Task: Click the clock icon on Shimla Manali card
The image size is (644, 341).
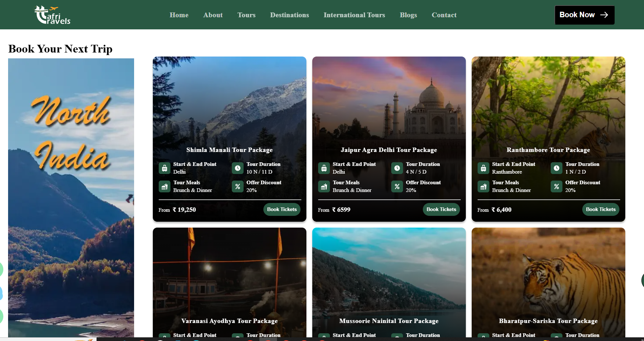Action: point(238,168)
